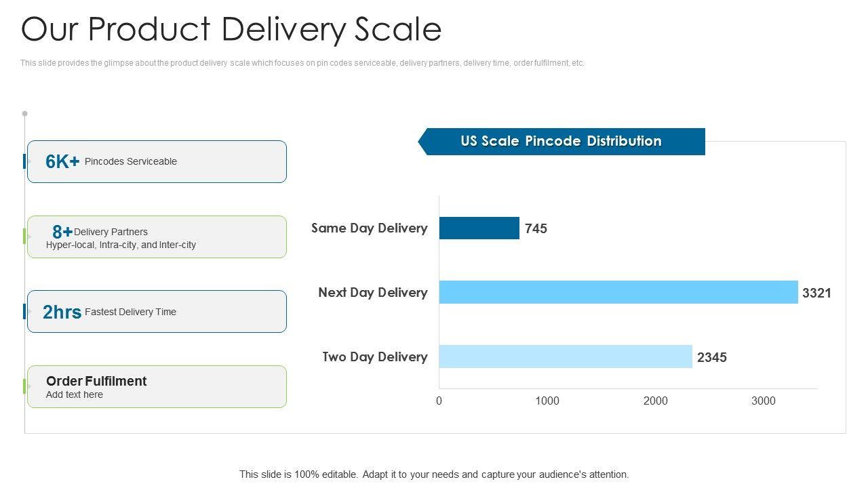
Task: Click the 745 data label
Action: coord(536,229)
